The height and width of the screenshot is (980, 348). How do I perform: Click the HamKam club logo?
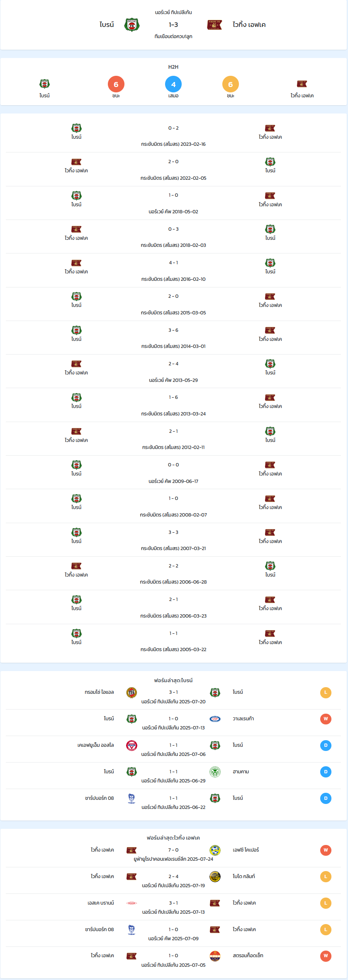pos(215,772)
